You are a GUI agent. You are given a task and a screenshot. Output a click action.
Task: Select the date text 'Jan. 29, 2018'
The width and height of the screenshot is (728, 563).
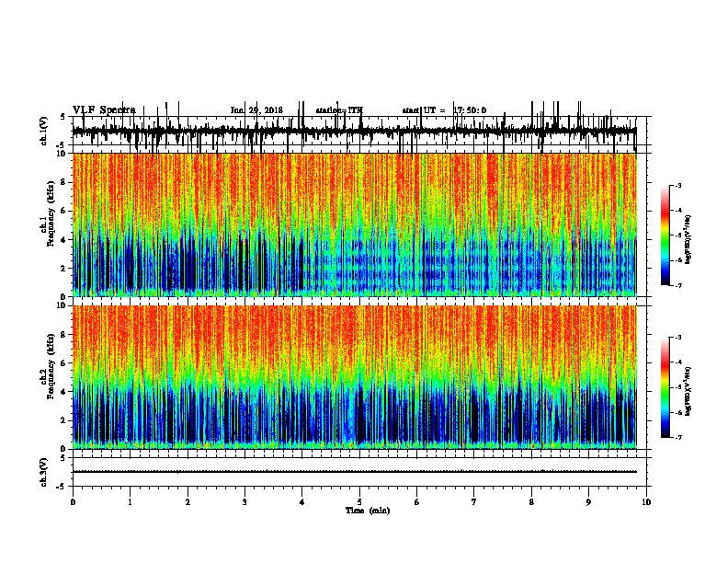256,110
